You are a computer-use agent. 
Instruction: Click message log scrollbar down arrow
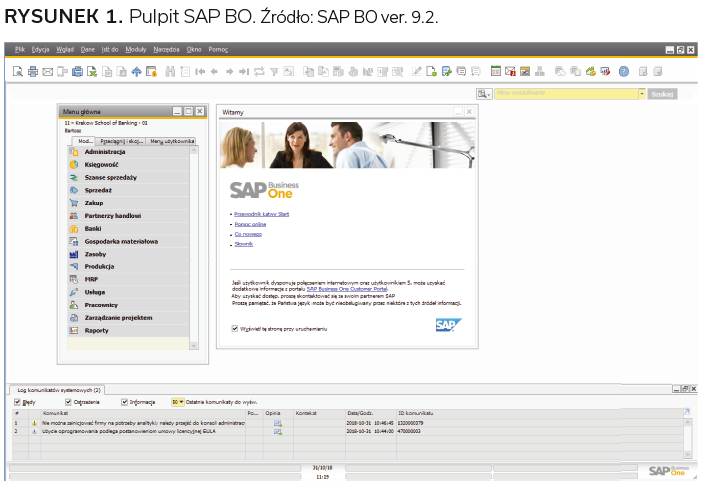click(688, 455)
